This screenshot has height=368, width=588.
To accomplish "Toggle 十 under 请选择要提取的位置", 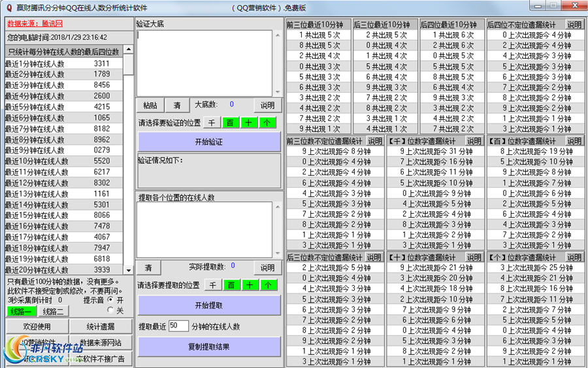I will pos(250,285).
